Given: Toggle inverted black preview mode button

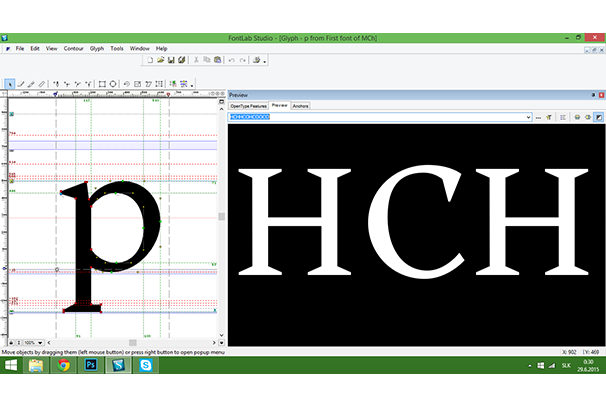Looking at the screenshot, I should coord(598,117).
